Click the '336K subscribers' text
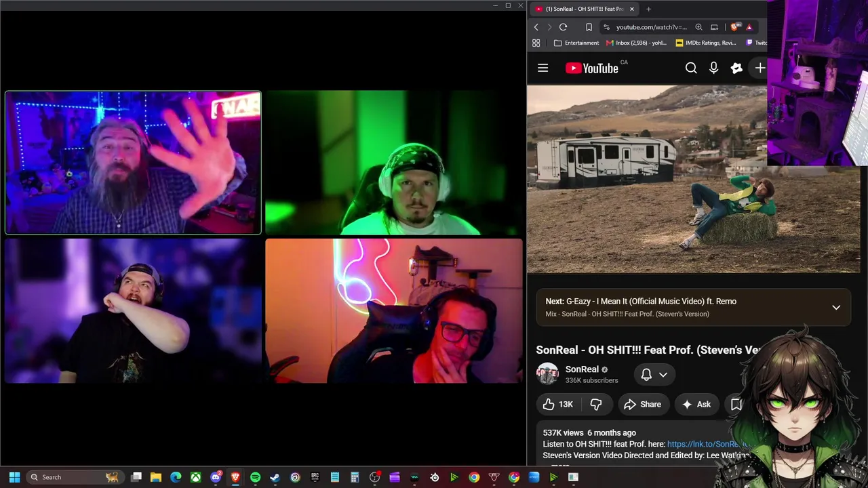 pyautogui.click(x=591, y=380)
